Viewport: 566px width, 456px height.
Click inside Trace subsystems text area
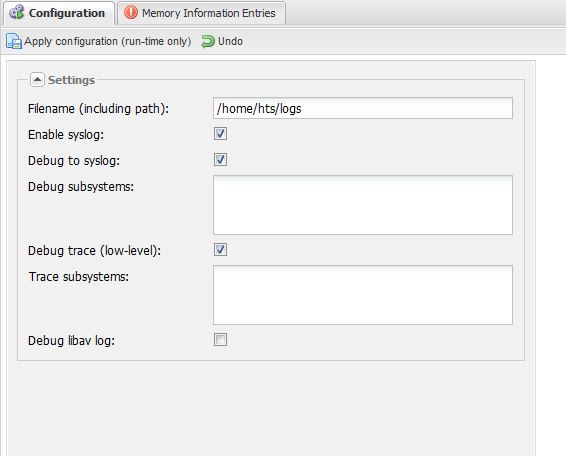click(363, 295)
